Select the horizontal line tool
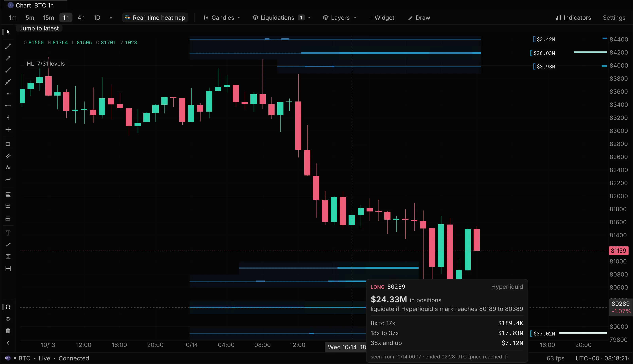 pos(8,94)
